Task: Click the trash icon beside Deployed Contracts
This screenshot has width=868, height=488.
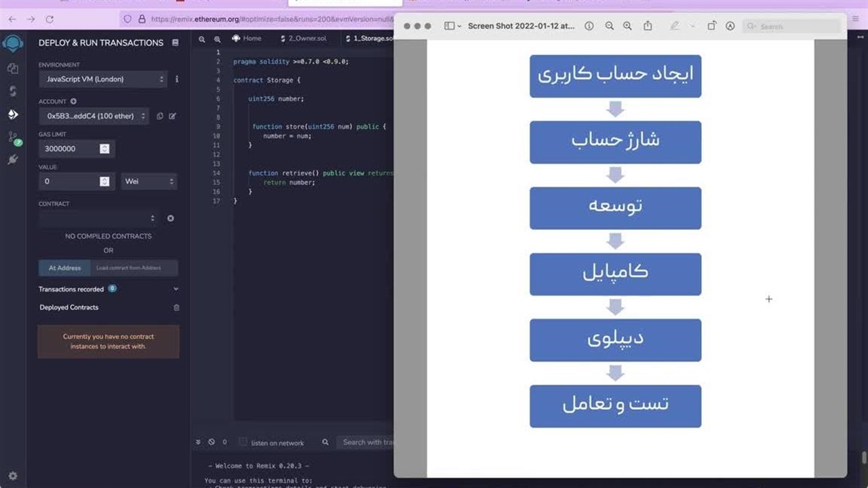Action: (176, 308)
